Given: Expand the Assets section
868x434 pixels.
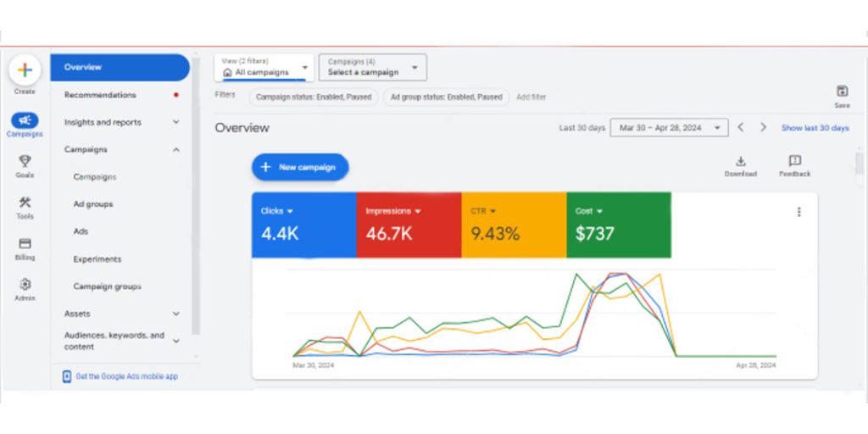Looking at the screenshot, I should 175,314.
